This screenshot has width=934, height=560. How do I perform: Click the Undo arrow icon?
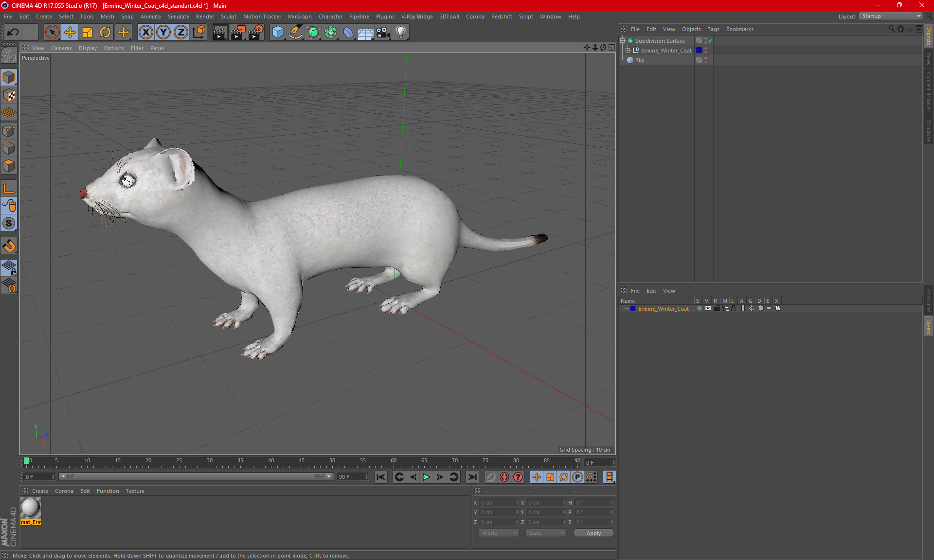(x=13, y=33)
